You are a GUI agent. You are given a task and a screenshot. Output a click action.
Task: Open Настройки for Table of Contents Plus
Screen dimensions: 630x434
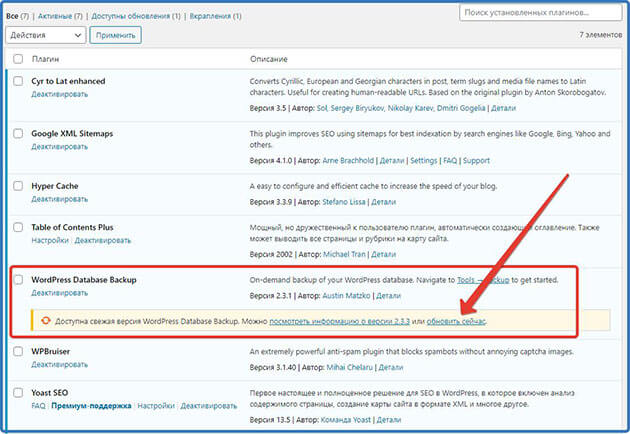tap(50, 240)
